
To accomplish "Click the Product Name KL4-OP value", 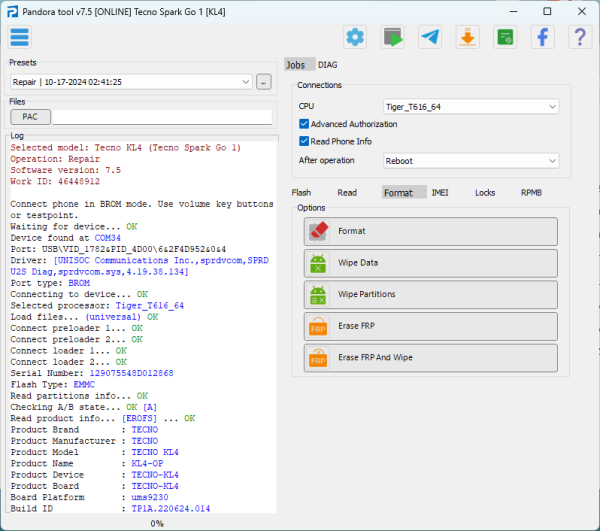I will point(147,463).
